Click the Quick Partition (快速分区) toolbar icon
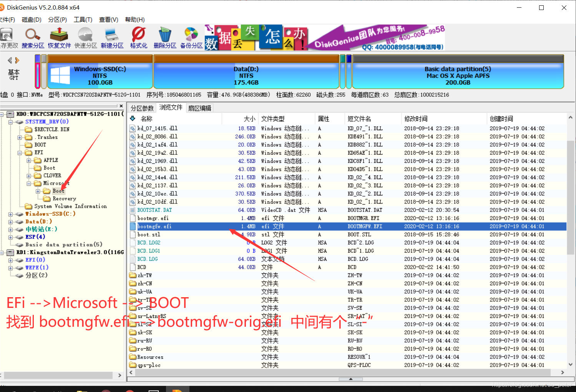The width and height of the screenshot is (576, 392). point(86,38)
